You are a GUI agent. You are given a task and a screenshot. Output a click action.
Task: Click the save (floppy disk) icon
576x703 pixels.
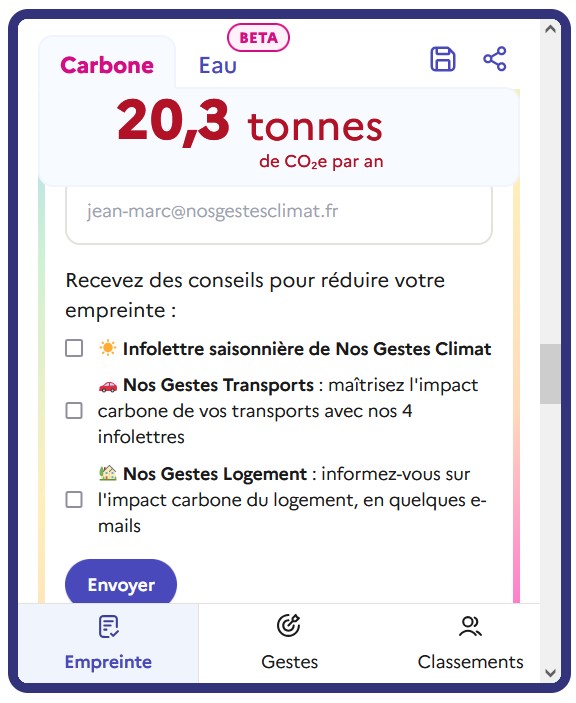point(443,59)
